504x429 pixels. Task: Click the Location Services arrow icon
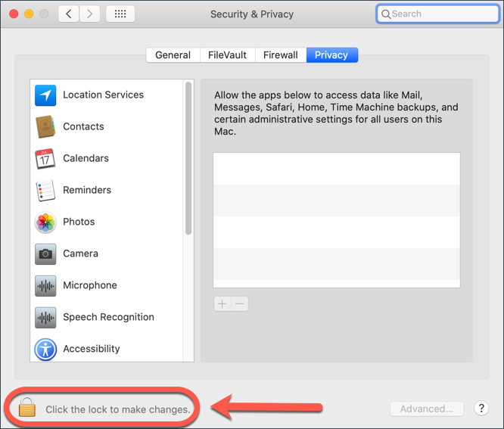pyautogui.click(x=45, y=95)
